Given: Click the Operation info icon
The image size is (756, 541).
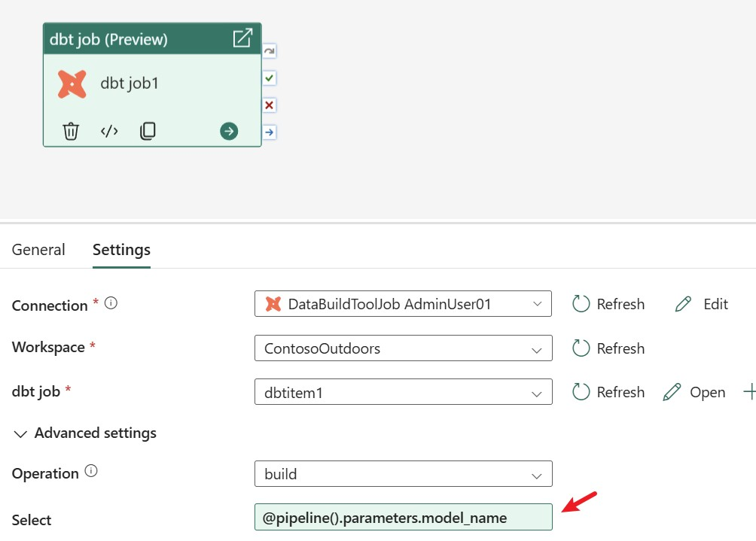Looking at the screenshot, I should 91,472.
